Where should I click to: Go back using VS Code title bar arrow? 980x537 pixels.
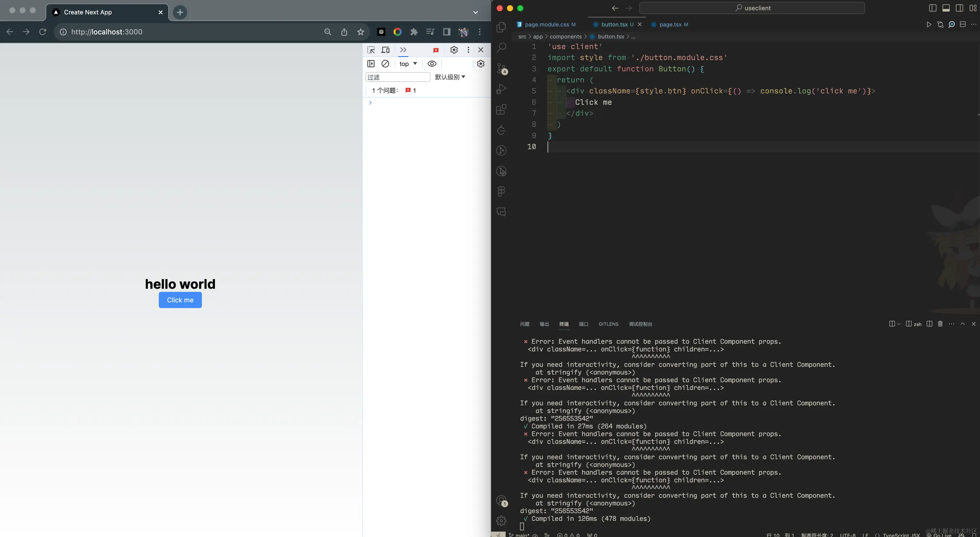615,8
